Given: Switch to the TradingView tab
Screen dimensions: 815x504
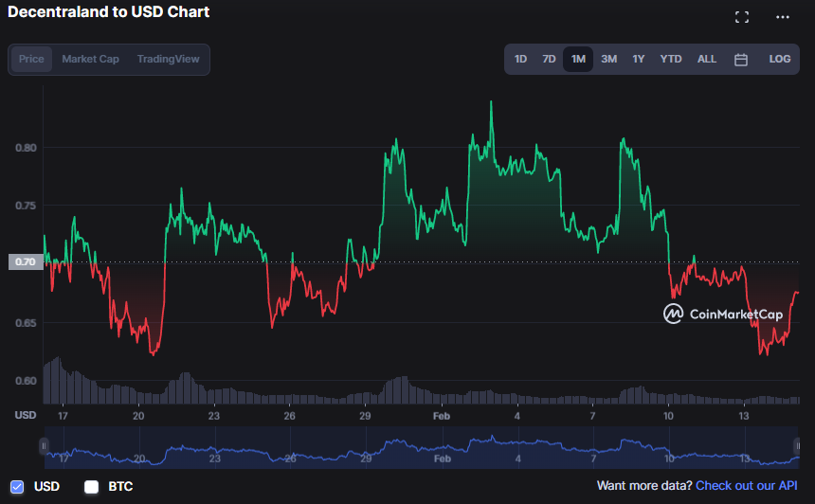Looking at the screenshot, I should 168,60.
